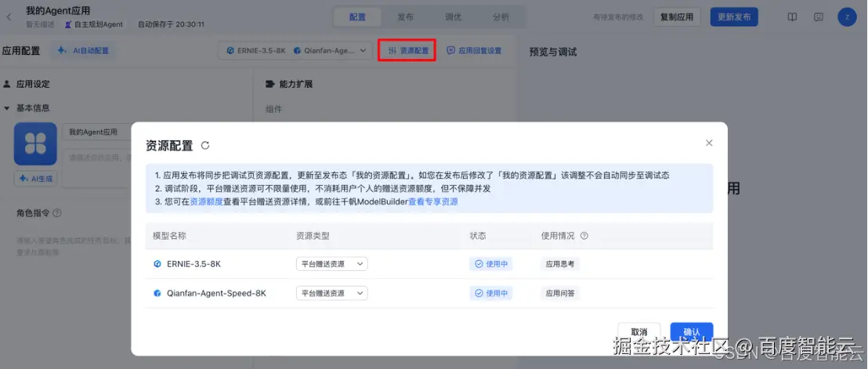Screen dimensions: 868x369
Task: Click the 自主规划Agent label
Action: pos(94,24)
